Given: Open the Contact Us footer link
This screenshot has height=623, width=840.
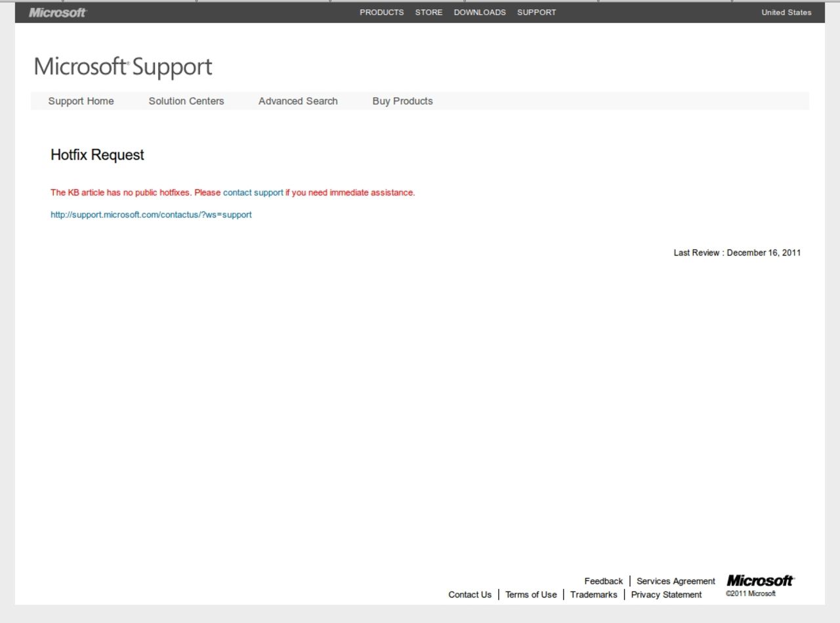Looking at the screenshot, I should [470, 594].
